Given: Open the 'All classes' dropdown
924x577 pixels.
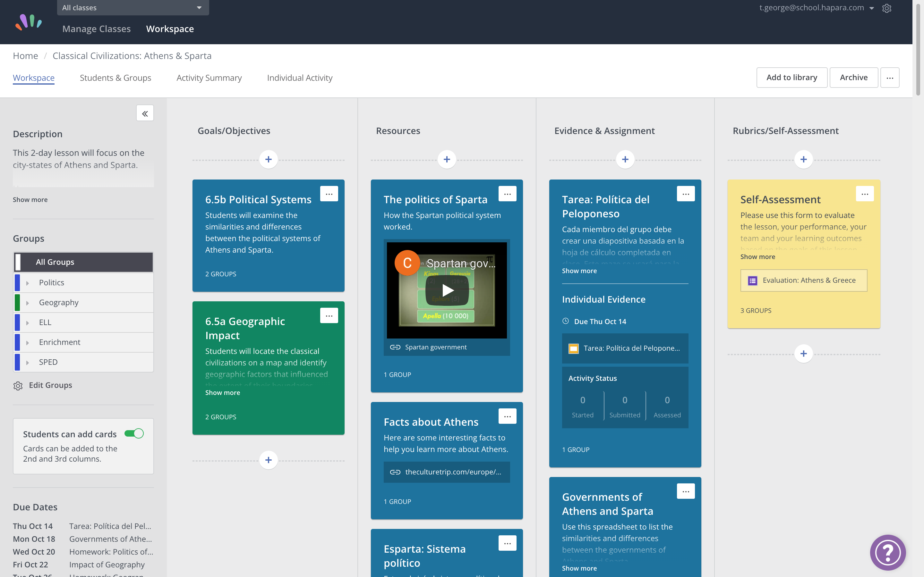Looking at the screenshot, I should (133, 7).
